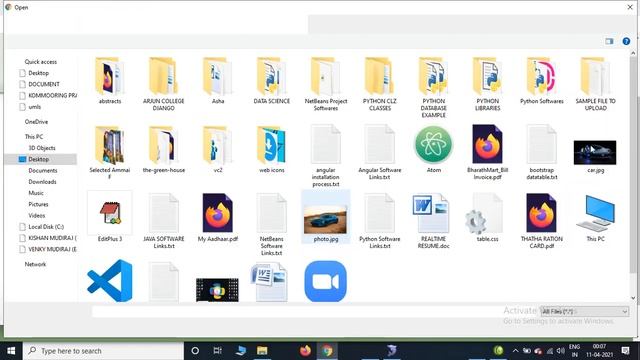Image resolution: width=640 pixels, height=360 pixels.
Task: Go to DOCUMENT in Quick access
Action: click(x=44, y=84)
